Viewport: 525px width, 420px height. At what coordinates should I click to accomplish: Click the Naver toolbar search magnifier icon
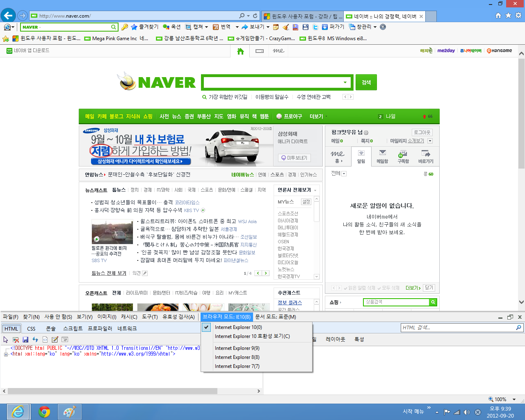(x=114, y=27)
